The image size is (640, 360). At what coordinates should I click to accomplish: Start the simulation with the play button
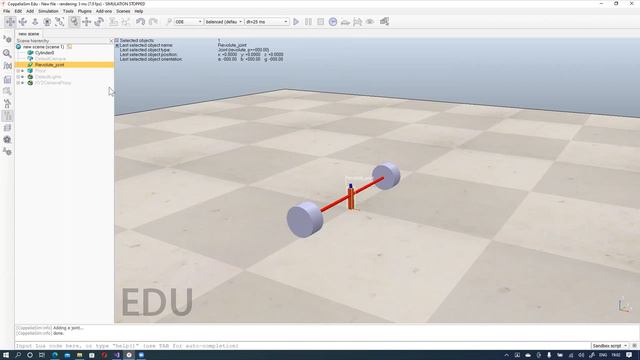click(296, 22)
